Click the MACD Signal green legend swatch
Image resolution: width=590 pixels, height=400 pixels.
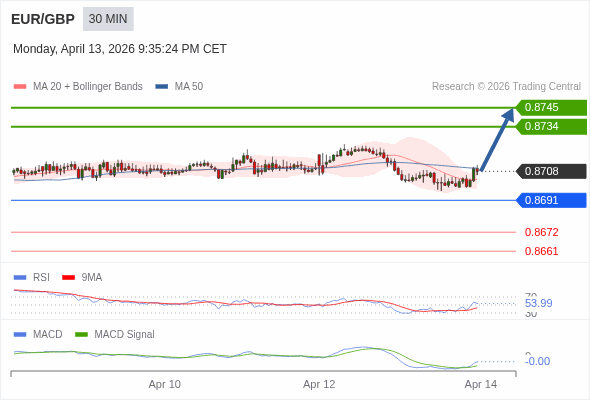pos(81,335)
